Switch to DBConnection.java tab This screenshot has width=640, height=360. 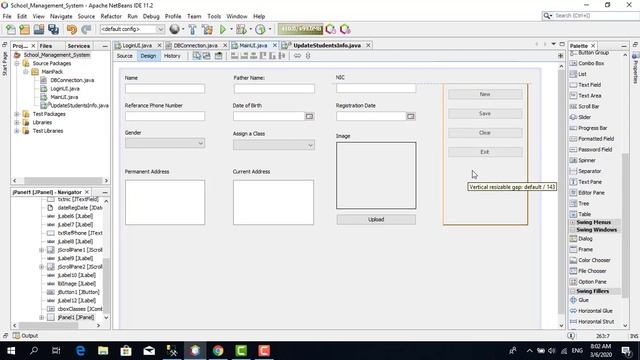tap(195, 45)
